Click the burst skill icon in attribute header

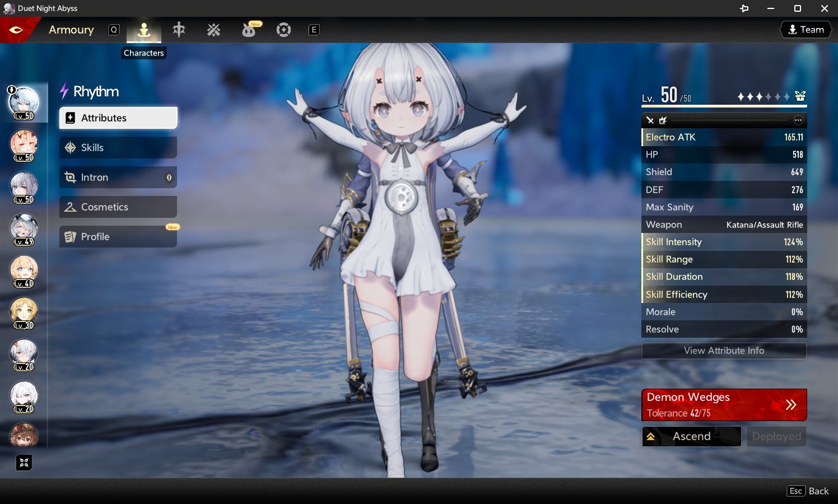663,120
